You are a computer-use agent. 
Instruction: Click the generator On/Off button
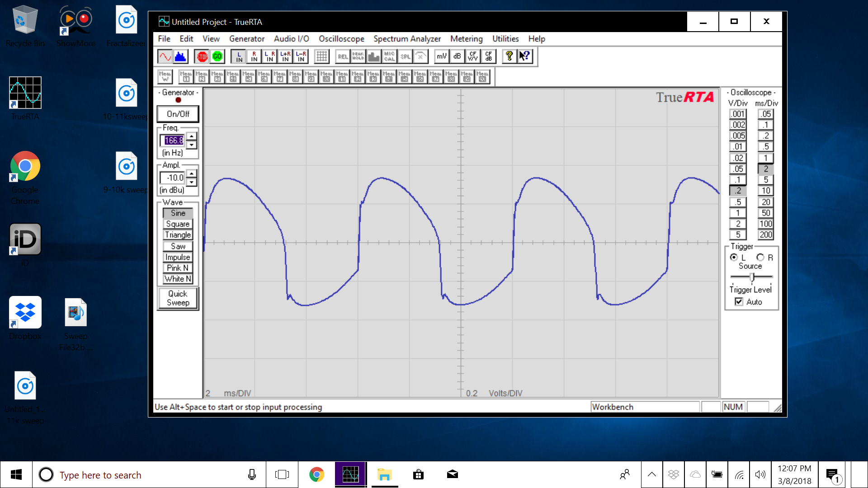pyautogui.click(x=178, y=114)
